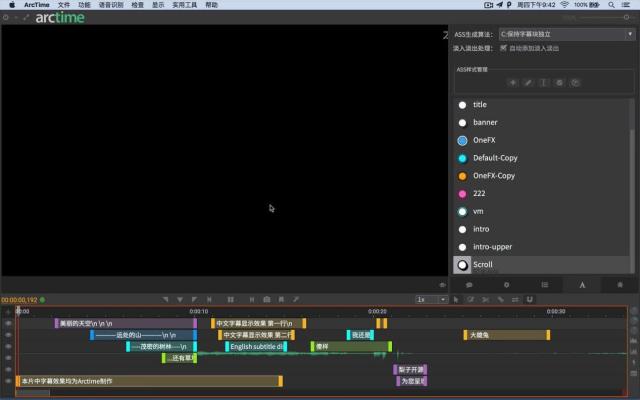640x400 pixels.
Task: Toggle the 自动添加淡入淡出 checkbox
Action: pyautogui.click(x=504, y=48)
